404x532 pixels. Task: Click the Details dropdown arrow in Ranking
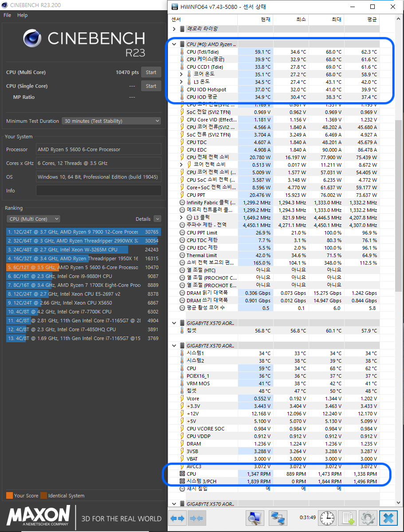(157, 219)
